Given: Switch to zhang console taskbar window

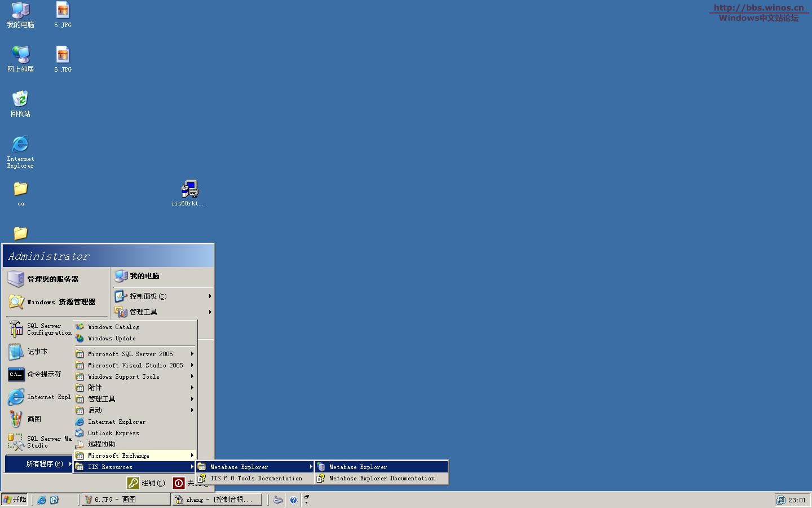Looking at the screenshot, I should 217,500.
